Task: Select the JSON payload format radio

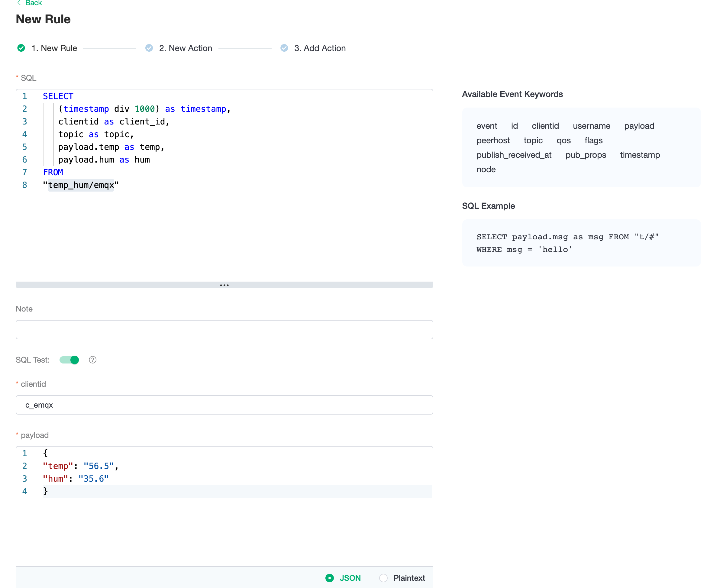Action: 330,578
